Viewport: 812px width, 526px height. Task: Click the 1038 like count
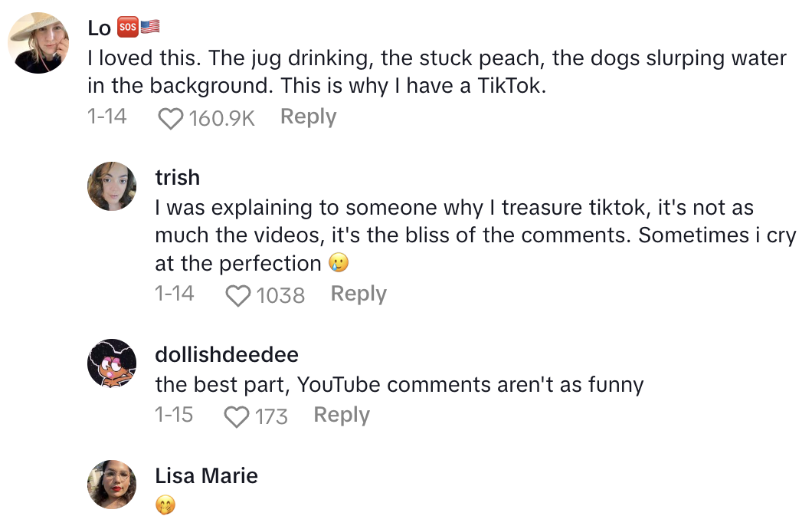click(280, 295)
